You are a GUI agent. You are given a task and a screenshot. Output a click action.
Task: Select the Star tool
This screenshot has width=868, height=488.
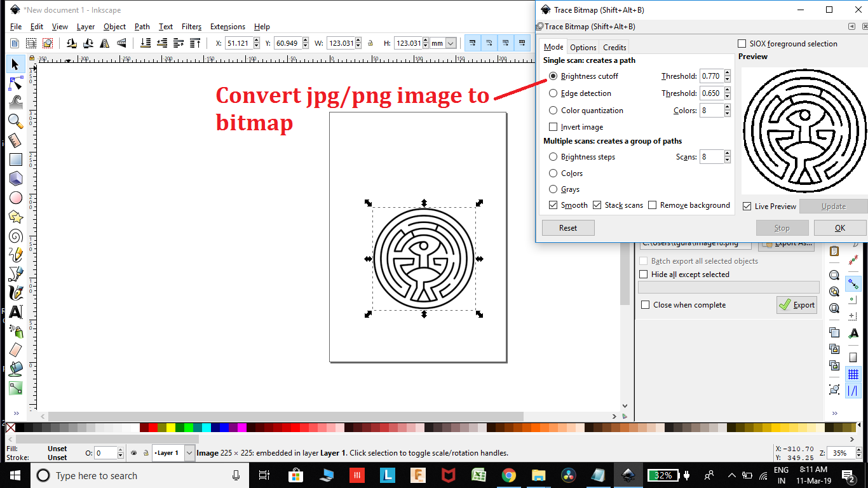tap(14, 217)
